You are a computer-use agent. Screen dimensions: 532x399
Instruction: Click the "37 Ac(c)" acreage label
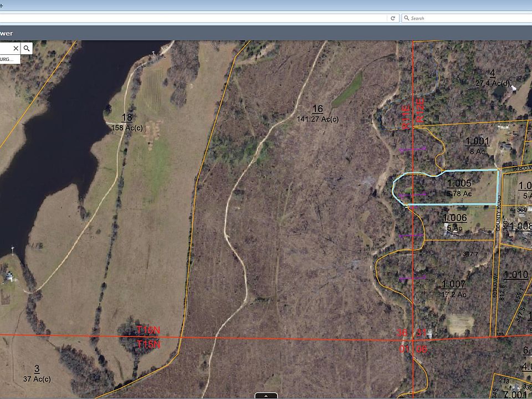[37, 378]
